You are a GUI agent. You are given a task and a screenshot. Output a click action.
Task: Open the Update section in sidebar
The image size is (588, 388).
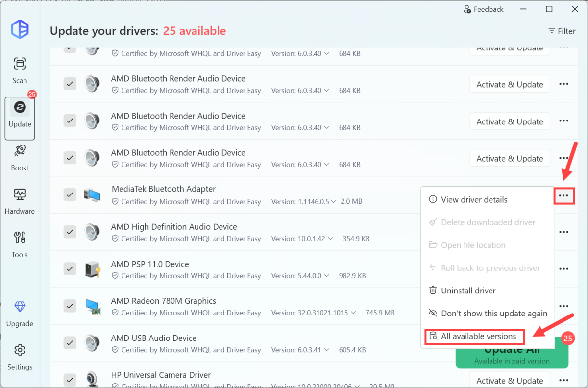click(20, 119)
